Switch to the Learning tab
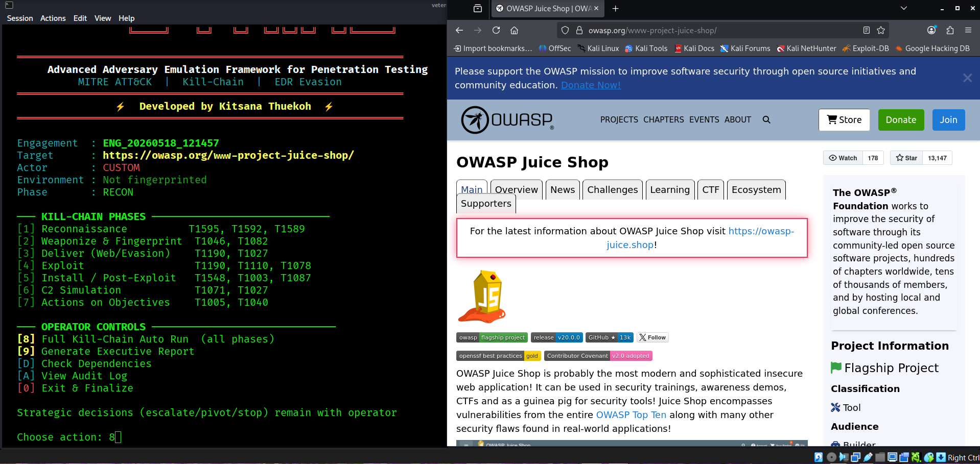The height and width of the screenshot is (464, 980). click(670, 189)
